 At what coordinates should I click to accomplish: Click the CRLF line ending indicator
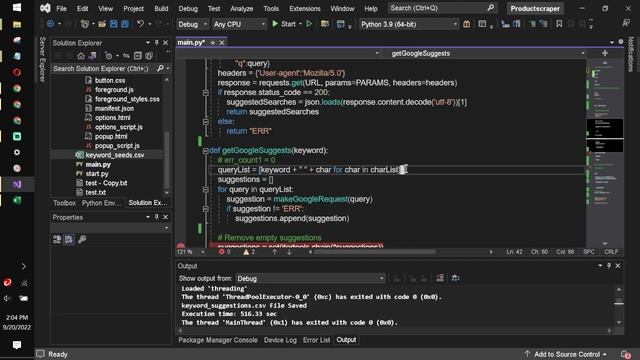coord(611,252)
